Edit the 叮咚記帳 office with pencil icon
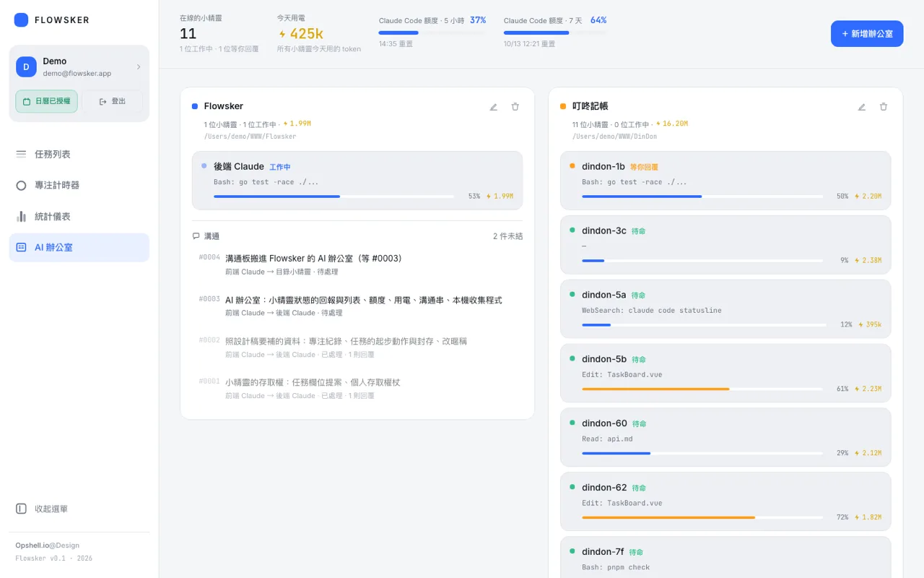This screenshot has height=578, width=924. (x=862, y=107)
